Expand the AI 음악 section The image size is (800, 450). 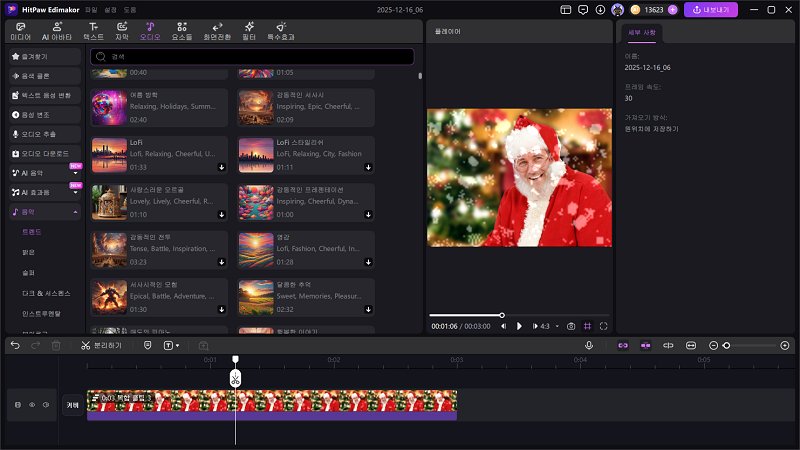75,172
